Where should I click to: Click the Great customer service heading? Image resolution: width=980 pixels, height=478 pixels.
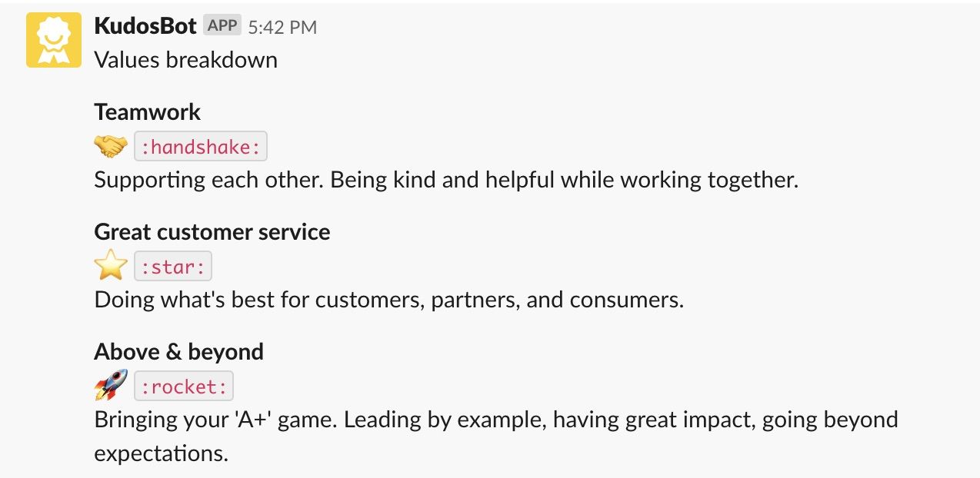tap(212, 232)
